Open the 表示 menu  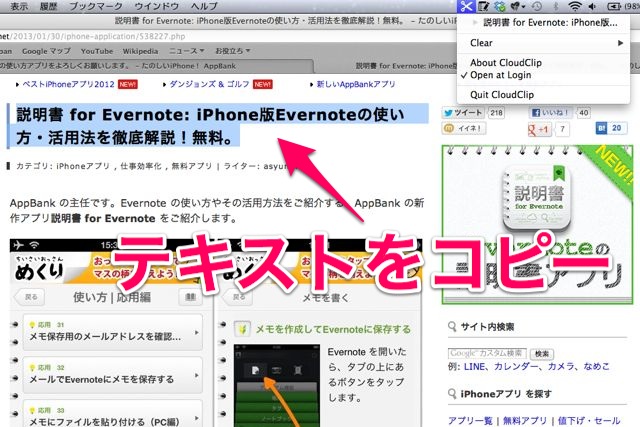pyautogui.click(x=19, y=6)
